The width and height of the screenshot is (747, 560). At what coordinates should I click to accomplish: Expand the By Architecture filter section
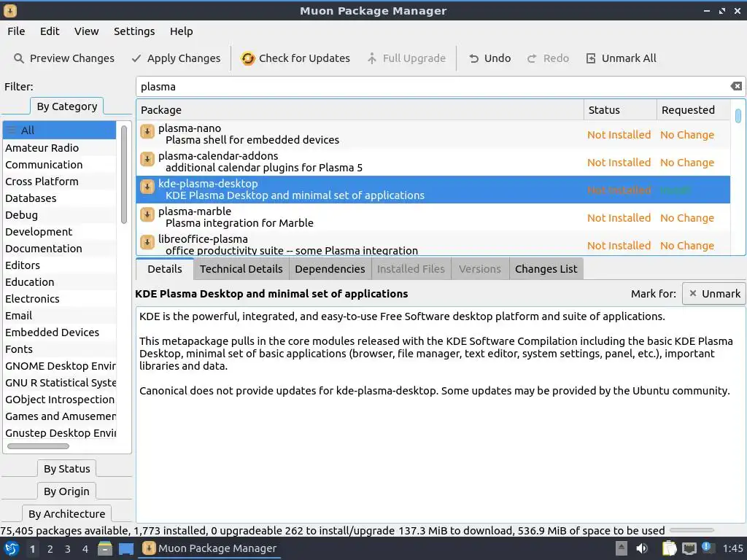pyautogui.click(x=66, y=514)
